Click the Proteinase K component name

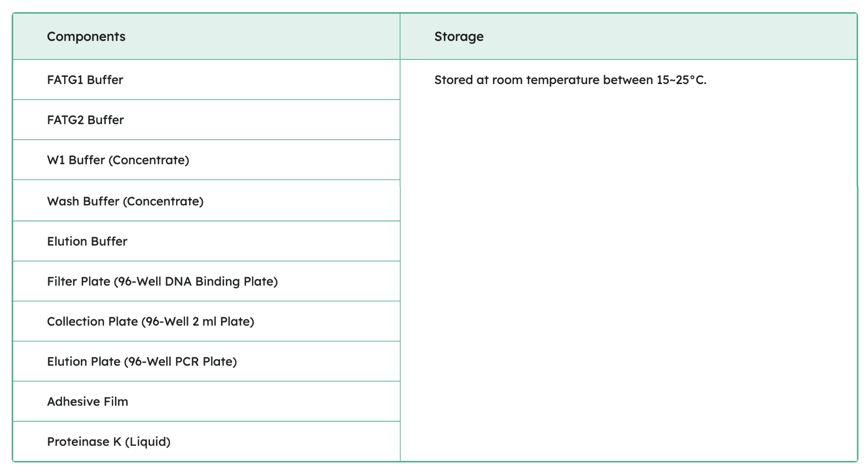(84, 442)
